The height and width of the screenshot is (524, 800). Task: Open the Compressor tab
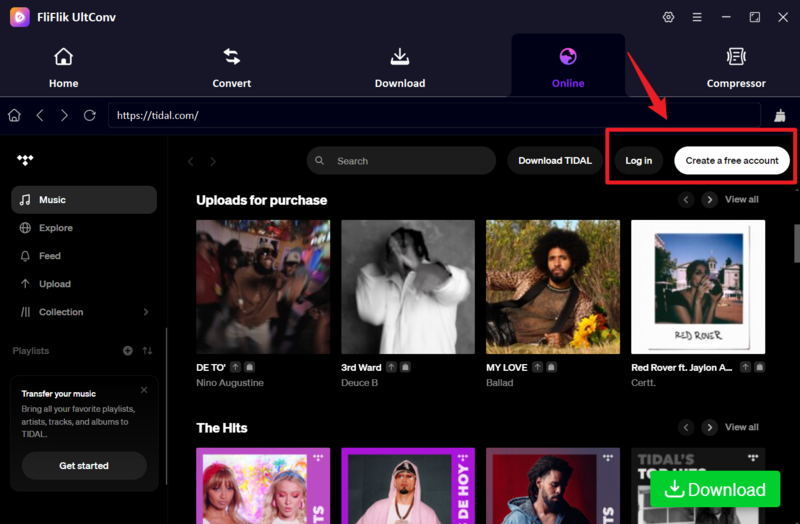click(736, 68)
